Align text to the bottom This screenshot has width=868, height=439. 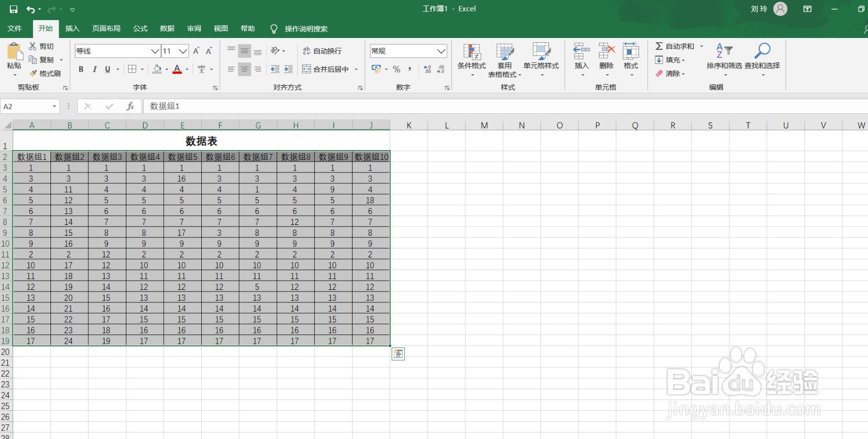pos(258,51)
